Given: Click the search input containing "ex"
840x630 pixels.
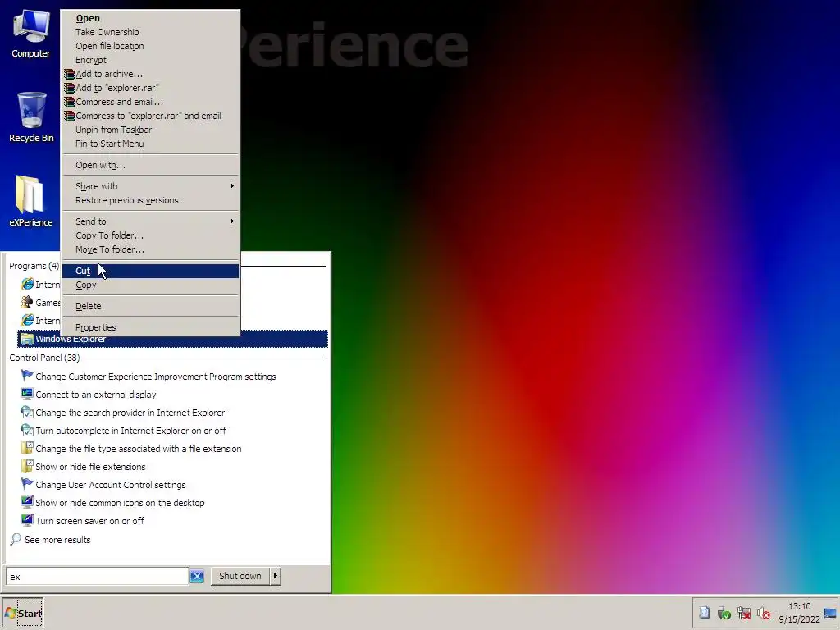Looking at the screenshot, I should coord(97,577).
